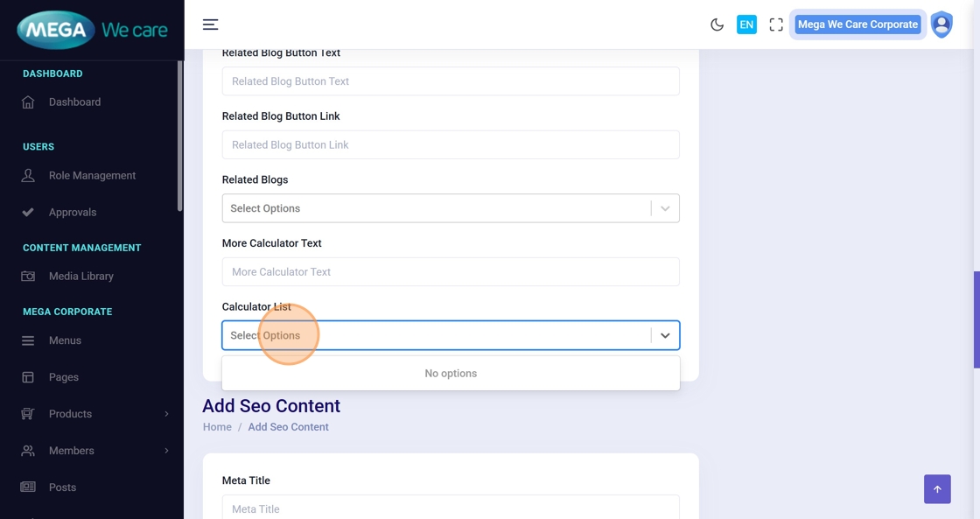Viewport: 980px width, 519px height.
Task: Collapse the Calculator List dropdown chevron
Action: pos(665,335)
